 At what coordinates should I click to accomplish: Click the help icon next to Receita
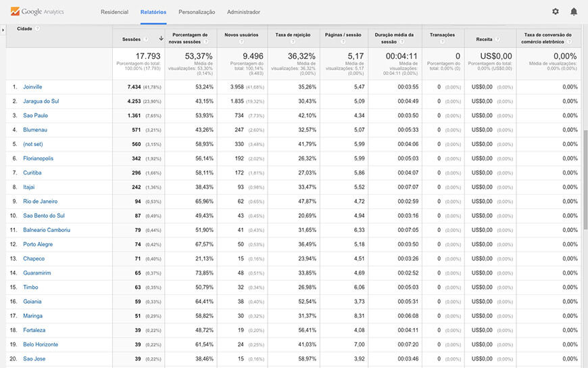click(x=497, y=39)
